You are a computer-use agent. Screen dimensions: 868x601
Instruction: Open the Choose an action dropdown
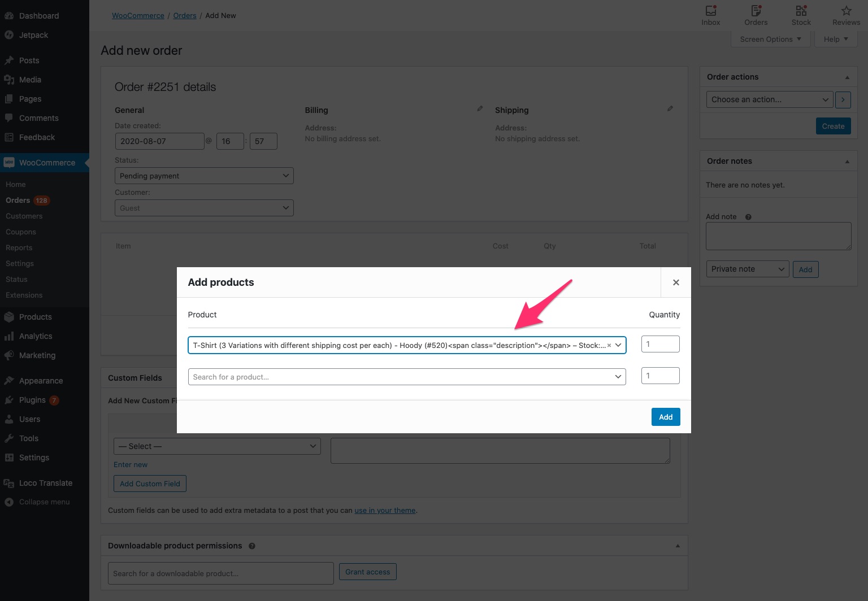pyautogui.click(x=769, y=99)
